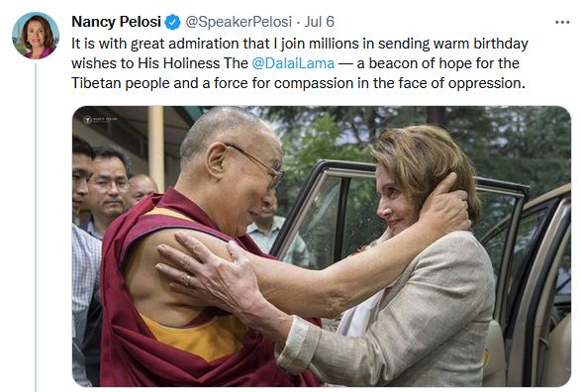Open the attached photo of the embrace
The image size is (581, 392).
[x=322, y=246]
